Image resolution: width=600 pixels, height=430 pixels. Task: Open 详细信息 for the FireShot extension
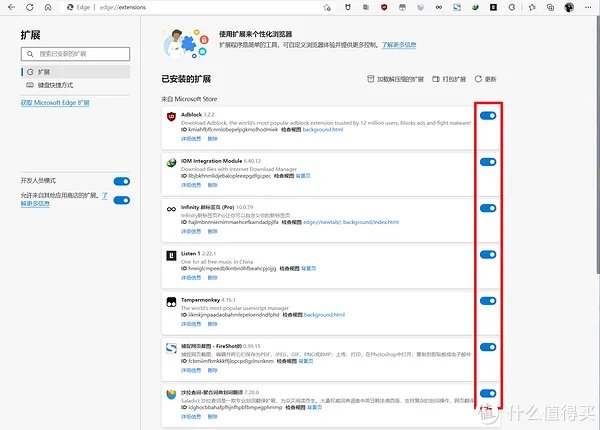[191, 370]
